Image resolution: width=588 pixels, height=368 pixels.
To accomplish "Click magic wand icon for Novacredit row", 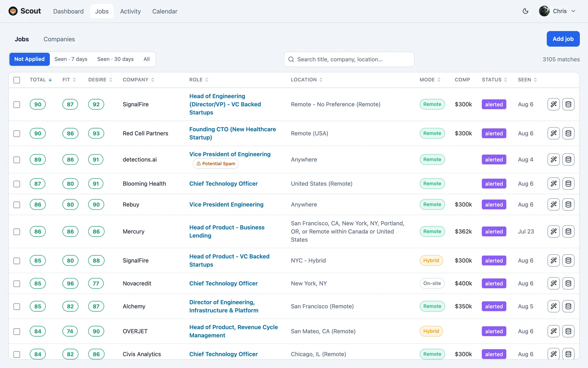I will (x=554, y=283).
